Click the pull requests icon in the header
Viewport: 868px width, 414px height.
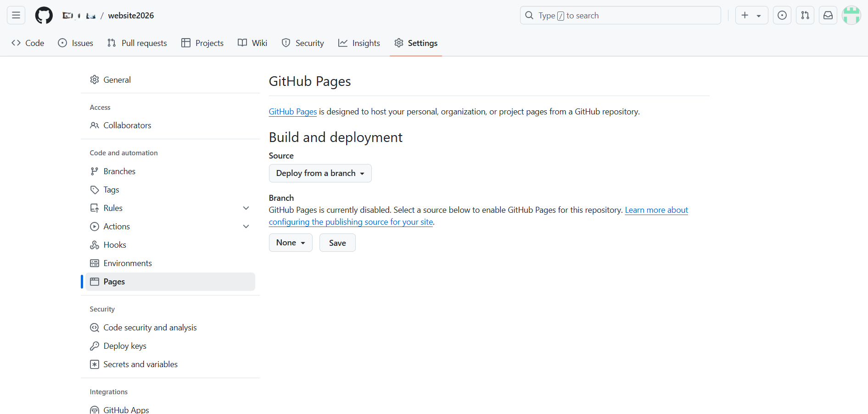(805, 15)
